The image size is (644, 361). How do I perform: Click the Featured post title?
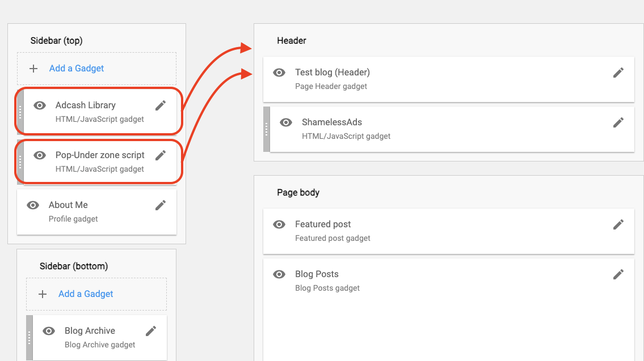click(x=323, y=224)
